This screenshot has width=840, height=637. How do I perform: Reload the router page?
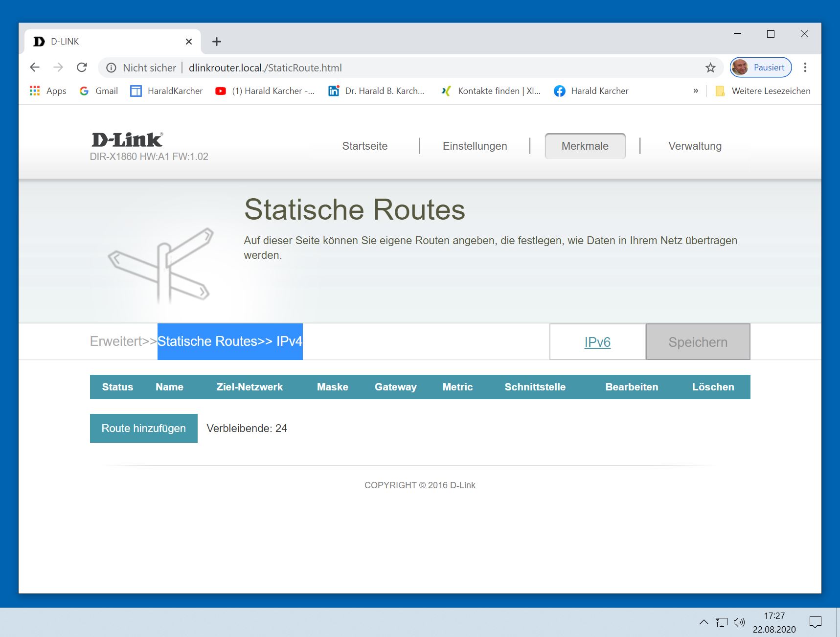[82, 68]
